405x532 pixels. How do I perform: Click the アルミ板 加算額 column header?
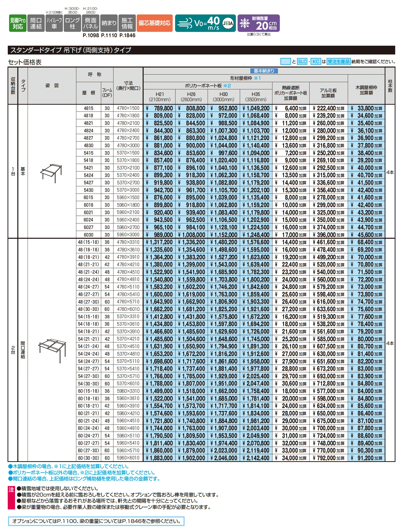click(x=328, y=93)
